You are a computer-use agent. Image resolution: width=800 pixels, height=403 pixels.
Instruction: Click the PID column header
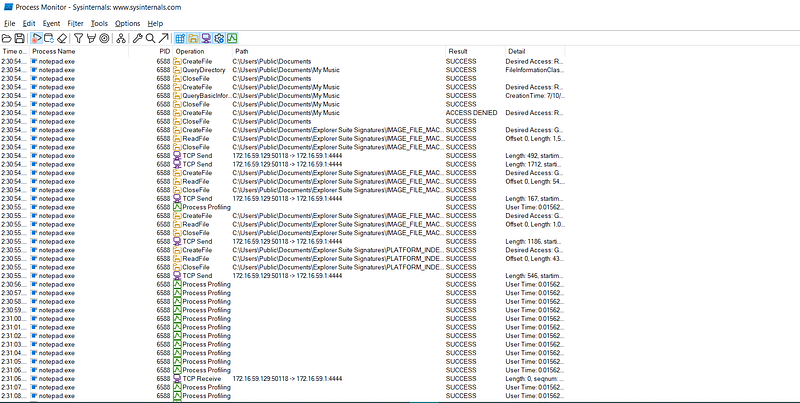[151, 52]
